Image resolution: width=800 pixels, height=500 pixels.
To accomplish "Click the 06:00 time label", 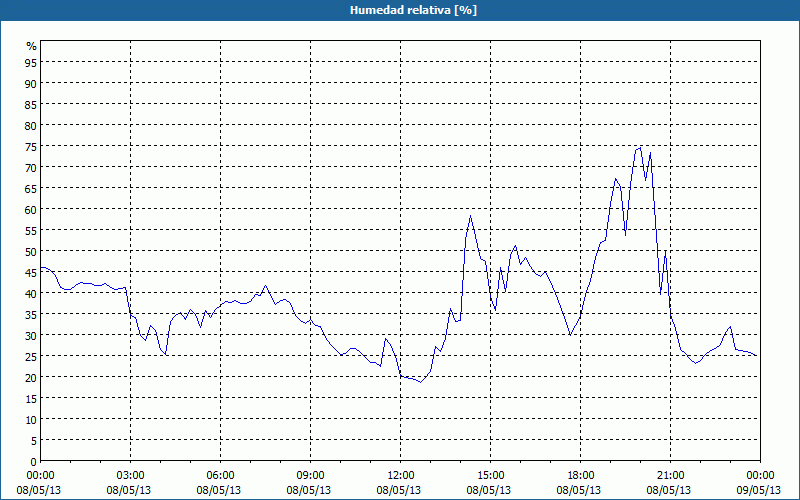I will (220, 476).
